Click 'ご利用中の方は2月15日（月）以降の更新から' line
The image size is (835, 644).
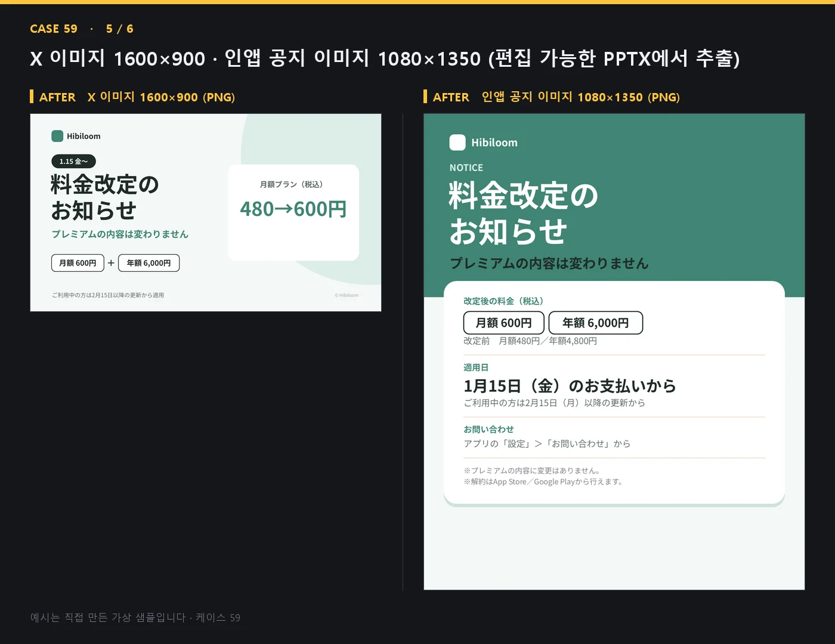coord(554,403)
